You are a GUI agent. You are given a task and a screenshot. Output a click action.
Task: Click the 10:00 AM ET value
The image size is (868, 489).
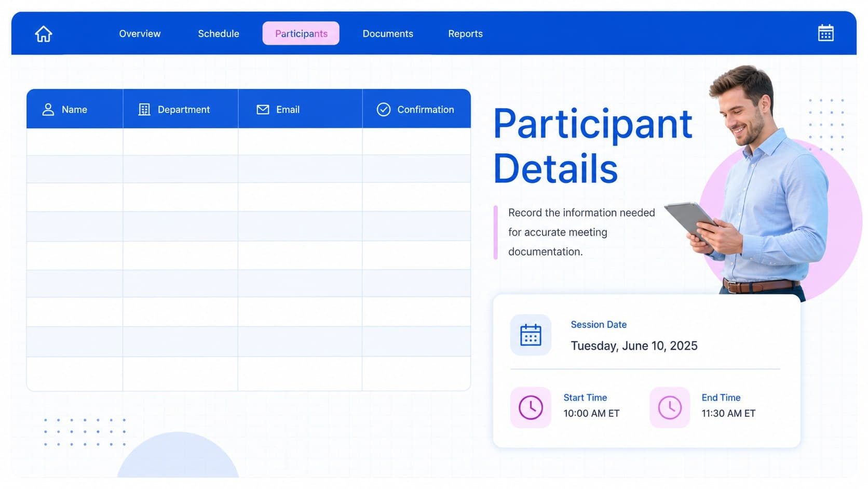tap(591, 414)
